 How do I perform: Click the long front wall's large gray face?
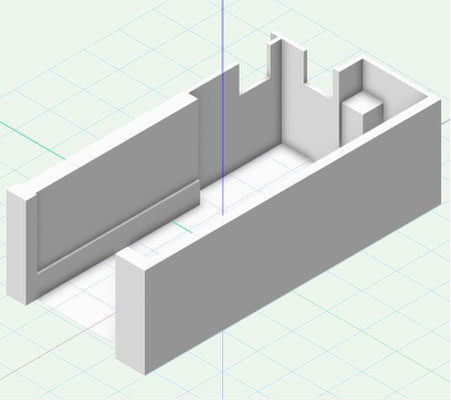293,237
